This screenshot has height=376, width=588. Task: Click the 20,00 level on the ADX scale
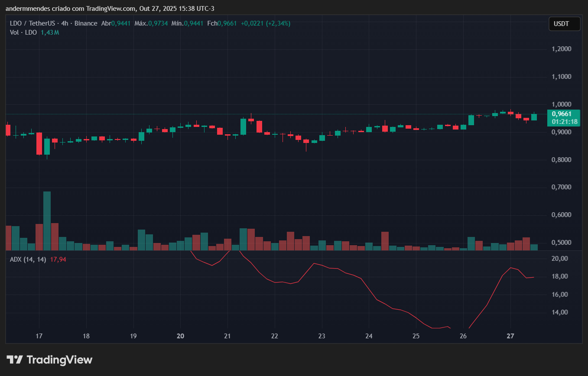(x=559, y=258)
